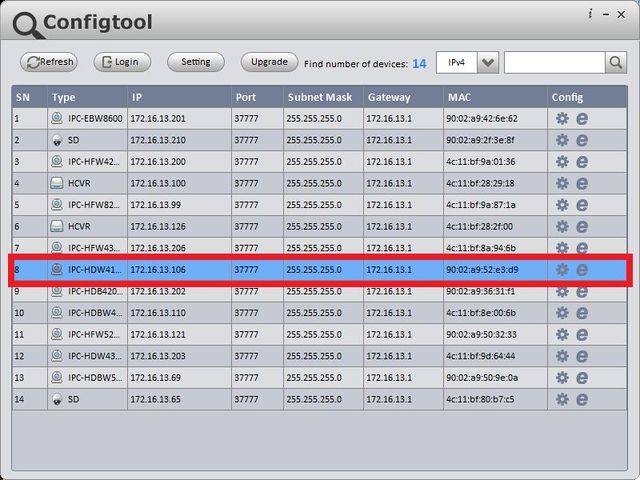Open web page icon for 172.16.13.99
640x480 pixels.
(x=582, y=205)
